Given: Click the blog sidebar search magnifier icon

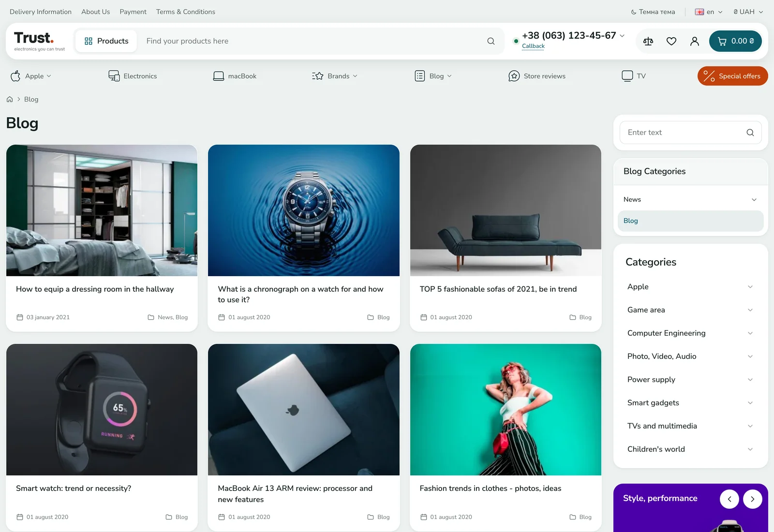Looking at the screenshot, I should click(750, 133).
